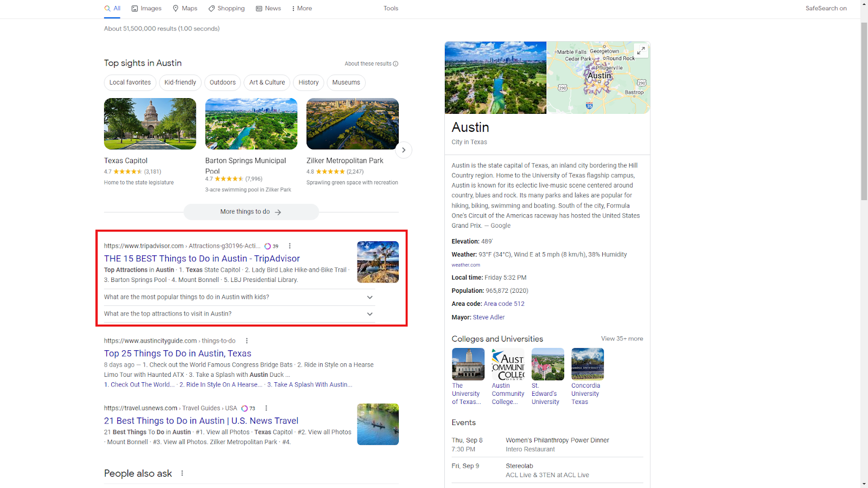Click the scrollbar down arrow

pyautogui.click(x=864, y=484)
